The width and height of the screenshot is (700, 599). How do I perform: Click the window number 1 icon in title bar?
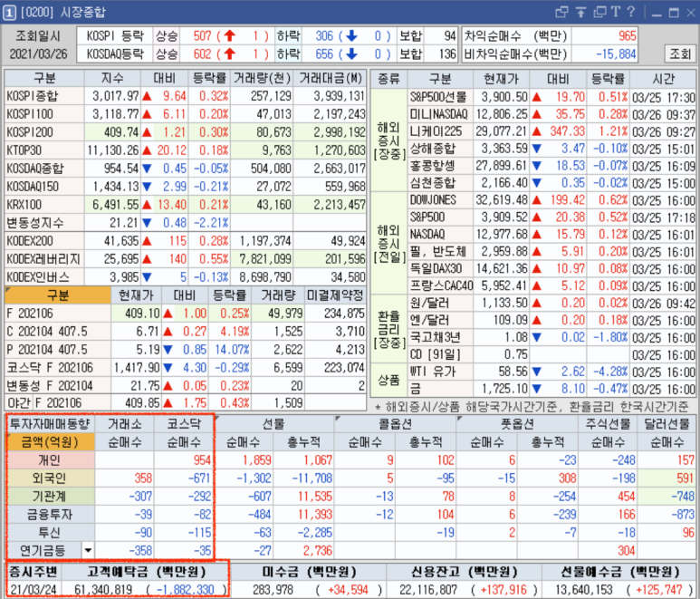9,12
